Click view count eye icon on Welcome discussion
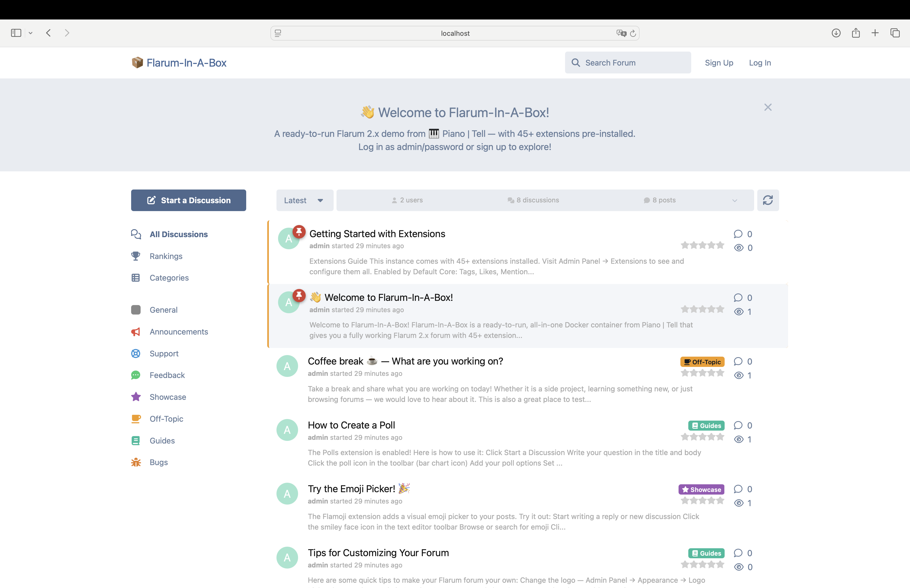Screen dimensions: 910x588 (x=739, y=312)
